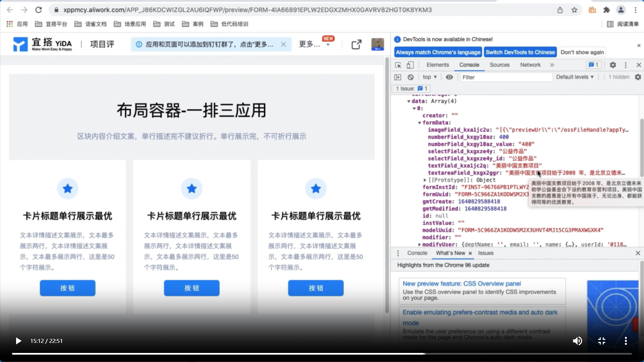Screen dimensions: 644x362
Task: Exit fullscreen video mode
Action: tap(602, 341)
